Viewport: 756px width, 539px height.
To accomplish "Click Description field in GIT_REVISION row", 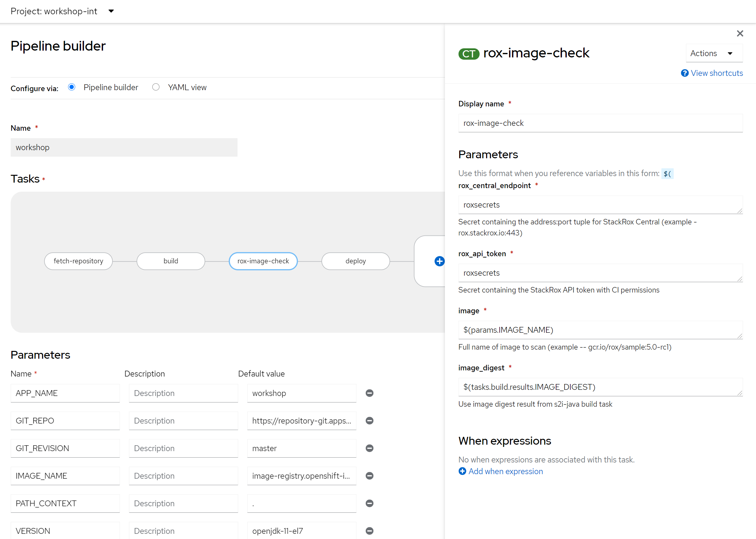I will pos(183,449).
